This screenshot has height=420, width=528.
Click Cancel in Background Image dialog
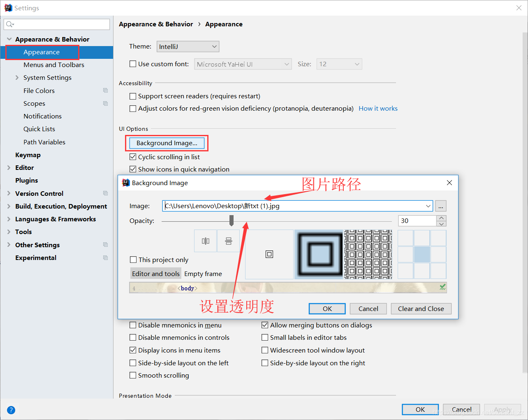pyautogui.click(x=368, y=309)
